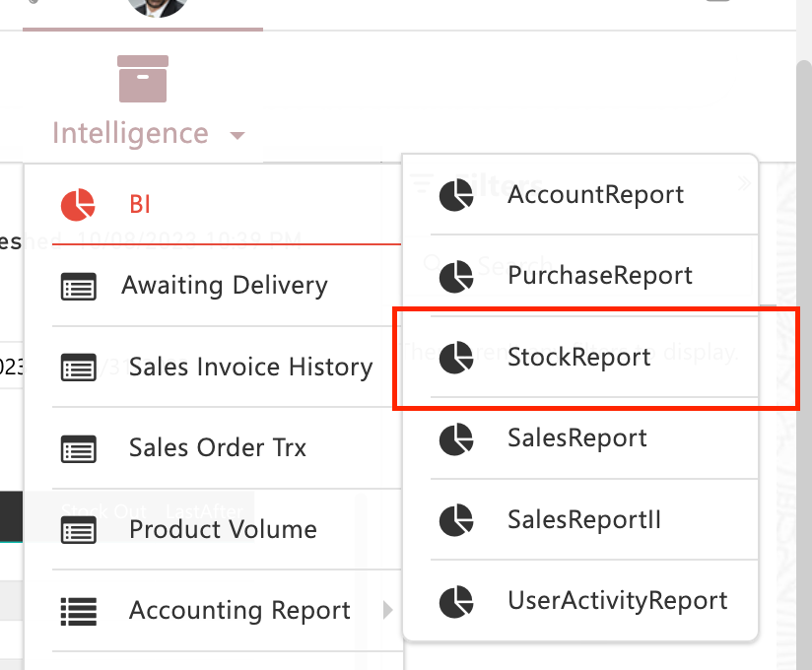Image resolution: width=812 pixels, height=670 pixels.
Task: Click the AccountReport pie chart icon
Action: pyautogui.click(x=456, y=195)
